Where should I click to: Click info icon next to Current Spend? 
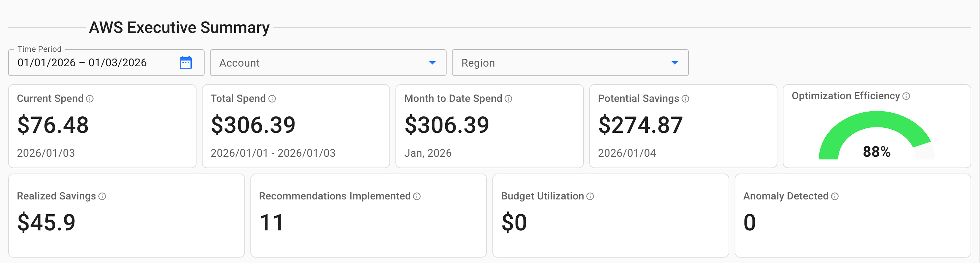(90, 99)
